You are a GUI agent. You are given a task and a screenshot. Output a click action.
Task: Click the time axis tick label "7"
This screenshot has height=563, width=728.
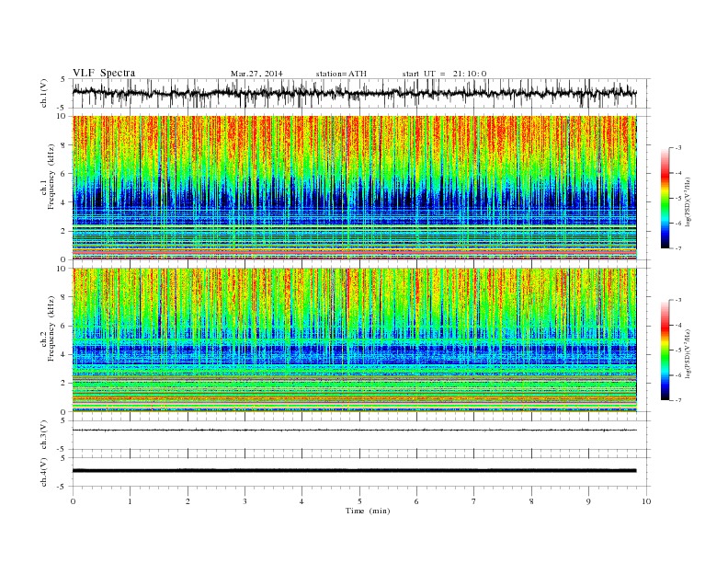(474, 501)
